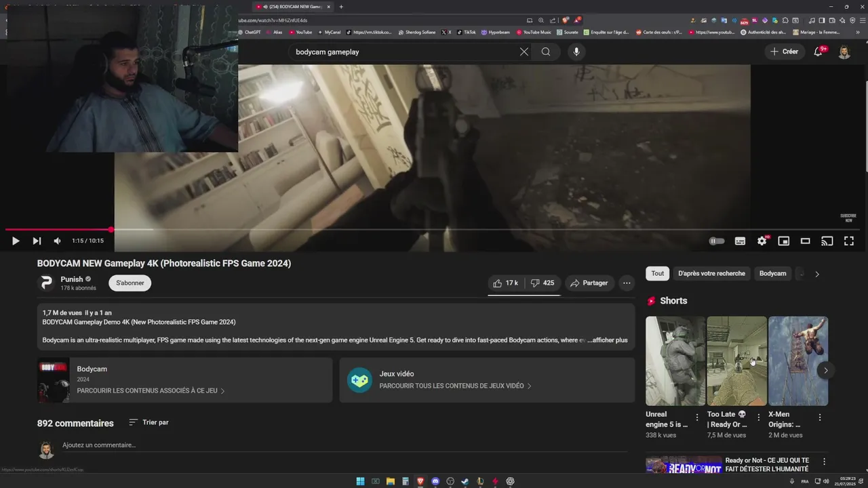
Task: Clear the search box with X
Action: [x=524, y=52]
